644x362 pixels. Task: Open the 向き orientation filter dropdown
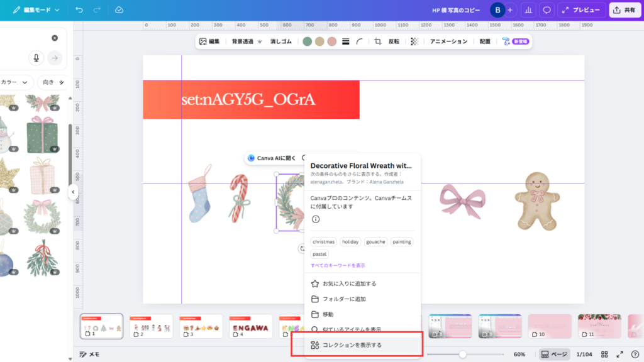pyautogui.click(x=54, y=82)
